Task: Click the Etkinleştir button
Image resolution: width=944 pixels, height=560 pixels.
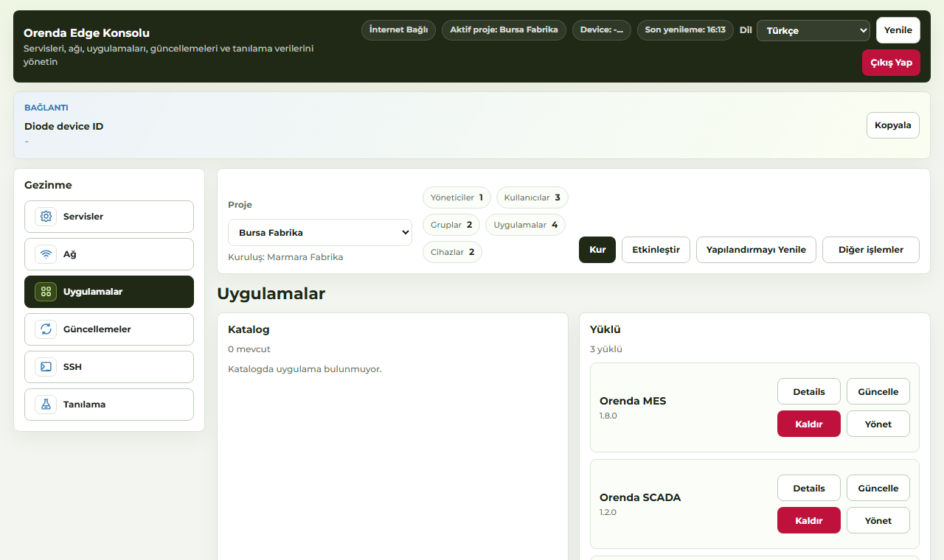Action: 656,250
